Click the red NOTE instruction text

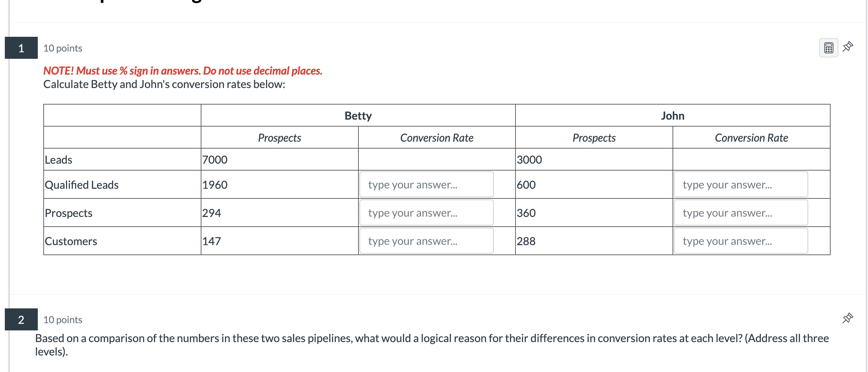pos(182,71)
